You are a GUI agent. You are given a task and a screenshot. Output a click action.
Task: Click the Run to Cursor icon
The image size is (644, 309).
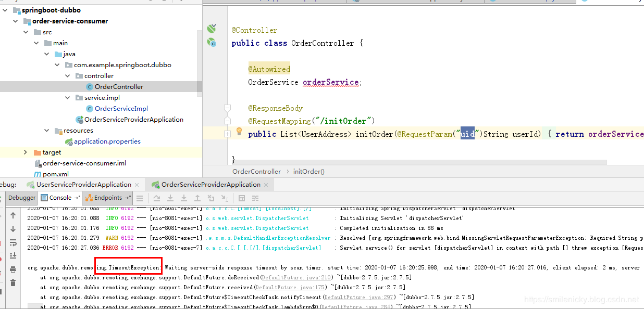(x=225, y=198)
